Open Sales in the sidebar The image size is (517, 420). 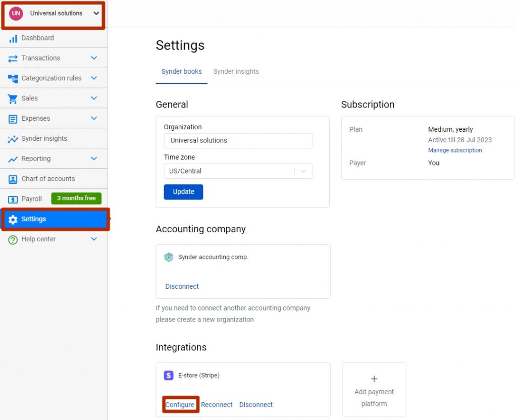pyautogui.click(x=54, y=98)
